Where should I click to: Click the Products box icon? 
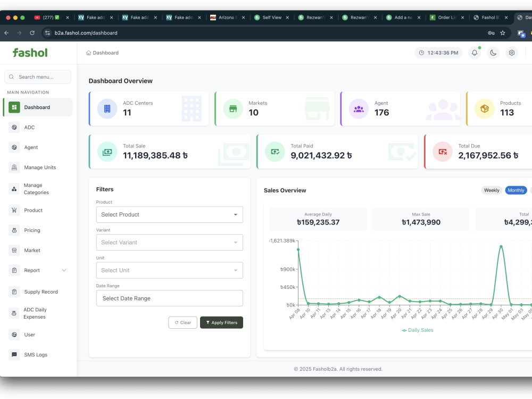pos(485,109)
